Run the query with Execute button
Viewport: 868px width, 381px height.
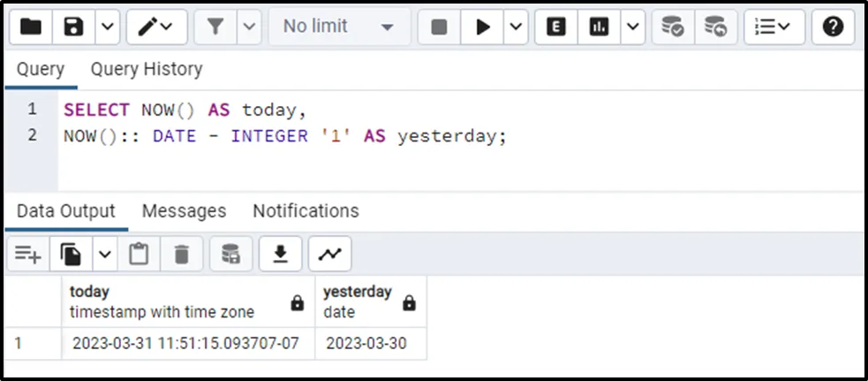(482, 27)
